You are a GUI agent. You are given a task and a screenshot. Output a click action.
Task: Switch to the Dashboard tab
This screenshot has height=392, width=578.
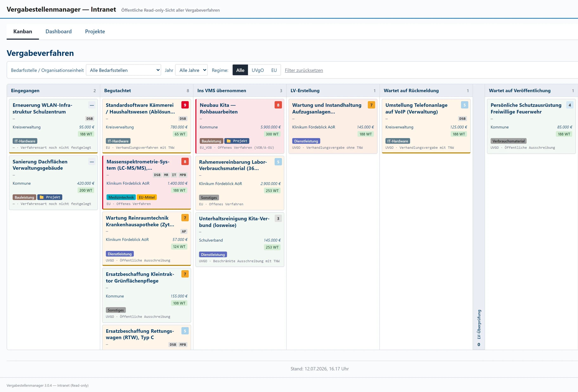point(58,31)
